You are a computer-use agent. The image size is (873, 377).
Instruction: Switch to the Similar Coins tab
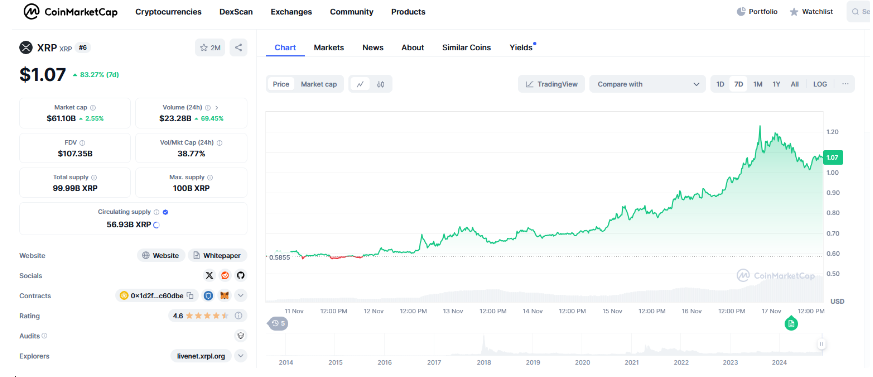tap(467, 47)
